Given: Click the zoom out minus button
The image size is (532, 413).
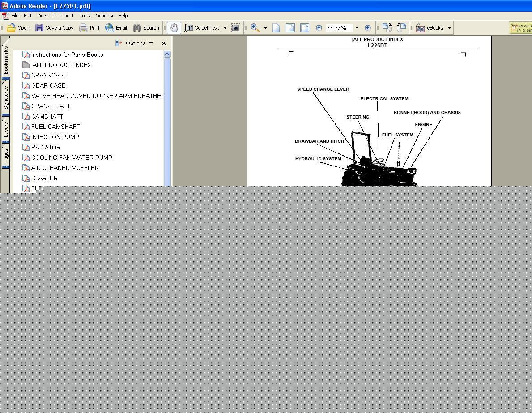Looking at the screenshot, I should click(x=319, y=28).
